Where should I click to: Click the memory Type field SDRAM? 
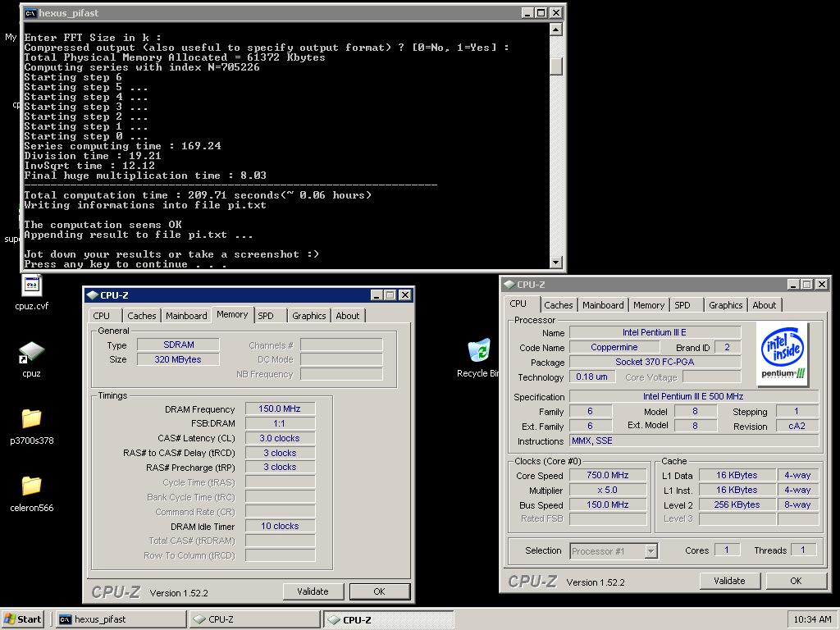(178, 345)
